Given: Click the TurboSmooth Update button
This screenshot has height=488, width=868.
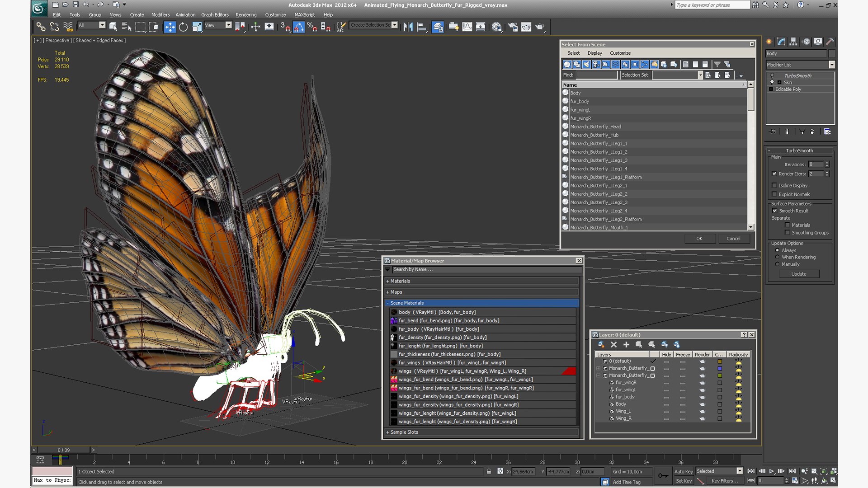Looking at the screenshot, I should tap(799, 274).
